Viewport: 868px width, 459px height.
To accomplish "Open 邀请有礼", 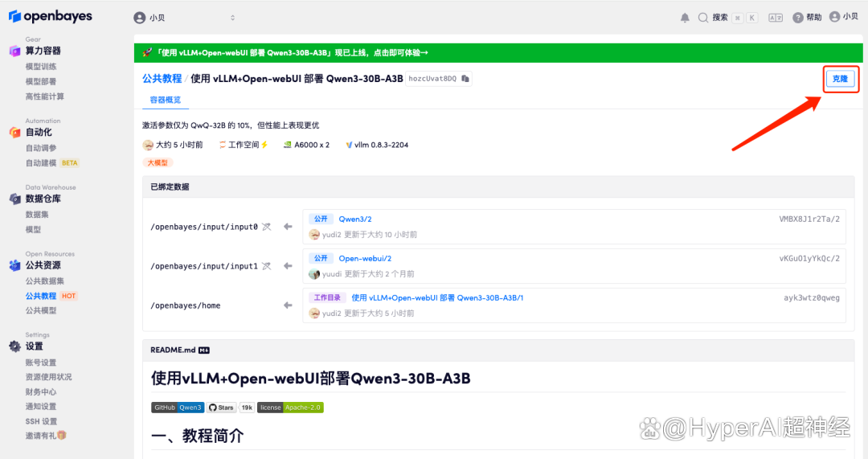I will [46, 436].
